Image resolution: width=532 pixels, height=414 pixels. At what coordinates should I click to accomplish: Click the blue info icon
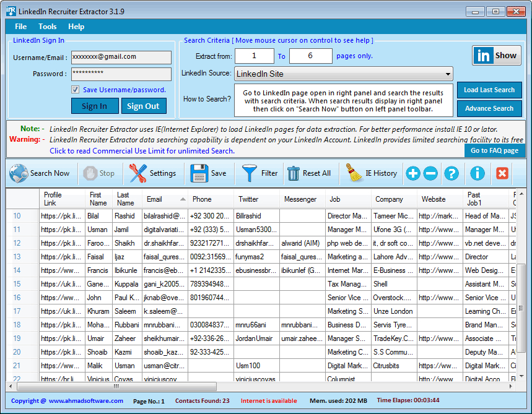click(477, 173)
